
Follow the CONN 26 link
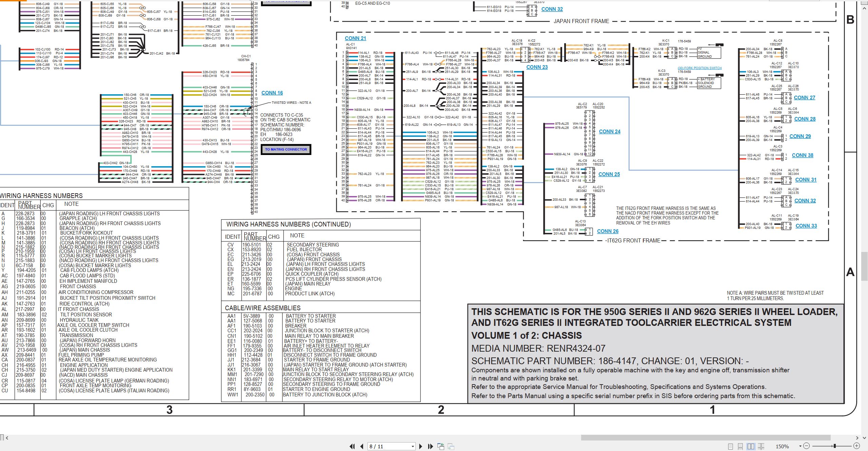point(608,231)
